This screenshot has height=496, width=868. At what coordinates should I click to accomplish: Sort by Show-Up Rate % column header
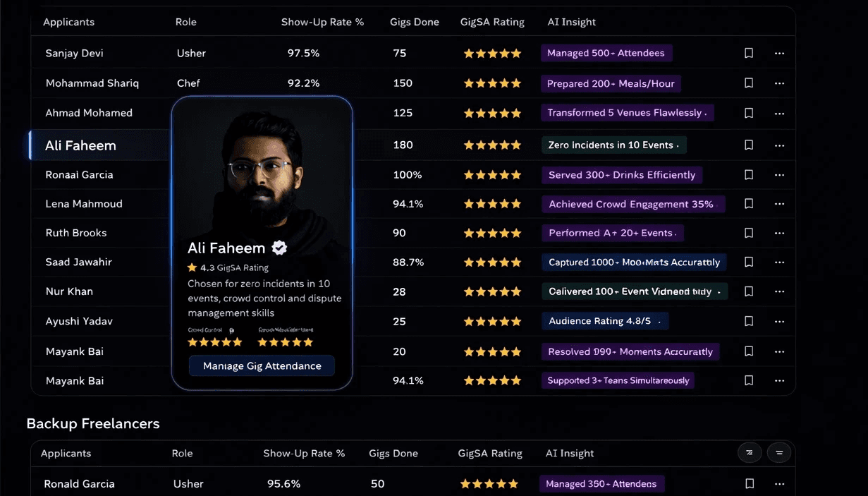[322, 22]
